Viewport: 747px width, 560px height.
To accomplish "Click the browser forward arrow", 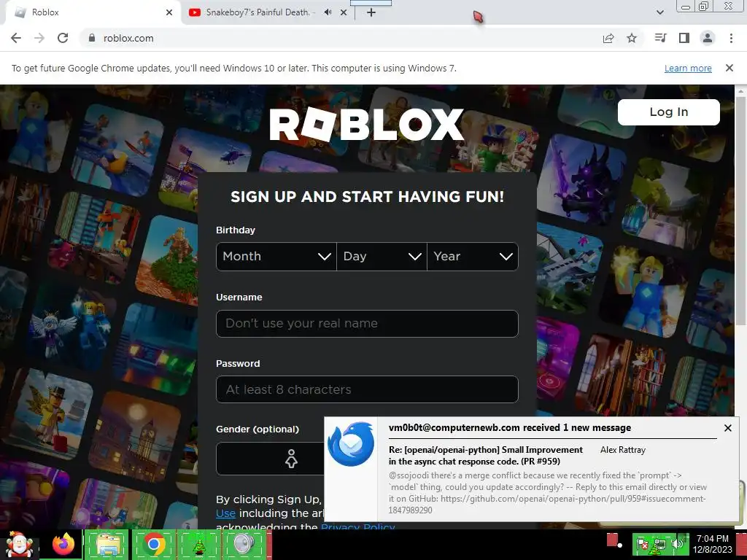I will pos(39,38).
